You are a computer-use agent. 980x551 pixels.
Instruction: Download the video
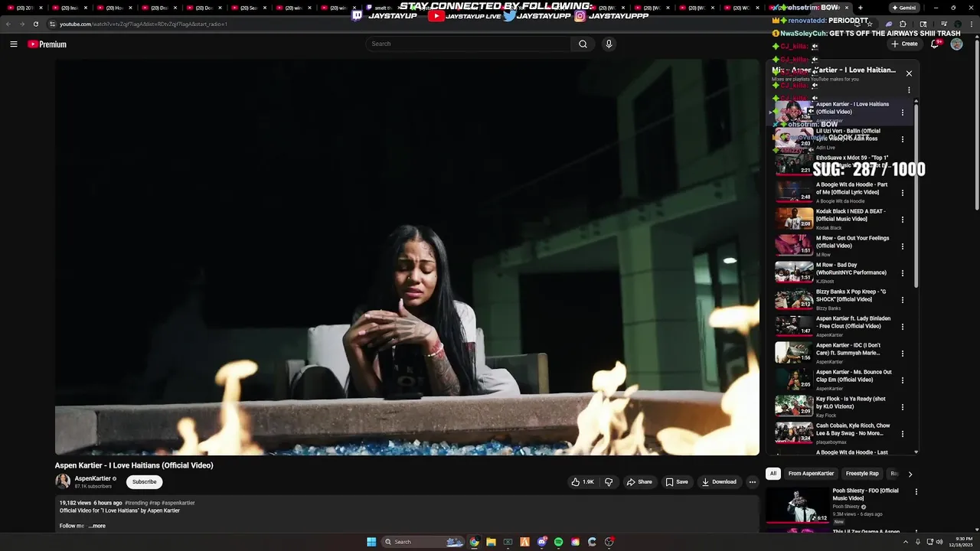719,482
